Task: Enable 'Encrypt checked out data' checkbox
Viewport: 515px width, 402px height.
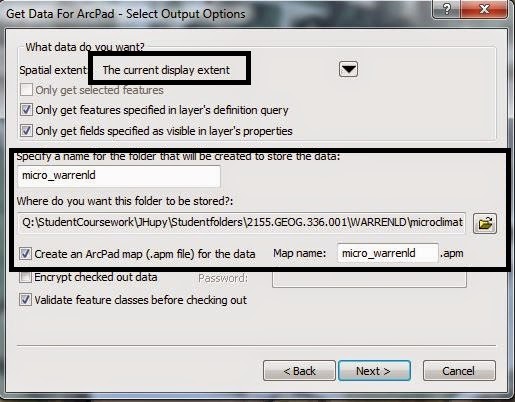Action: point(25,277)
